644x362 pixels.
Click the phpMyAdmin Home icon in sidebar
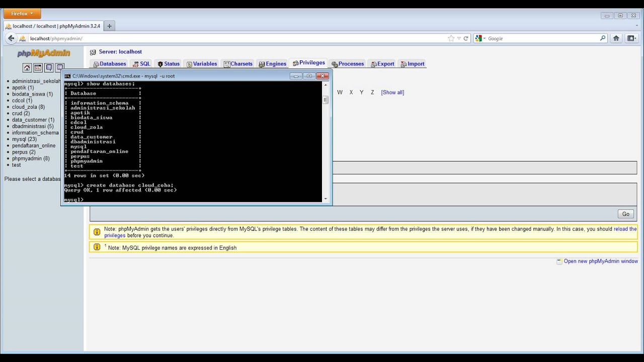tap(27, 67)
